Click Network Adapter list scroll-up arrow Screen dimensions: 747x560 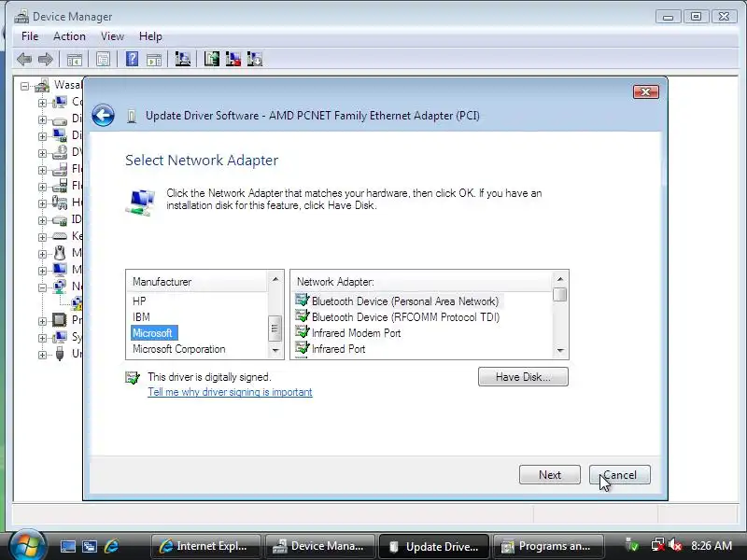(x=560, y=279)
